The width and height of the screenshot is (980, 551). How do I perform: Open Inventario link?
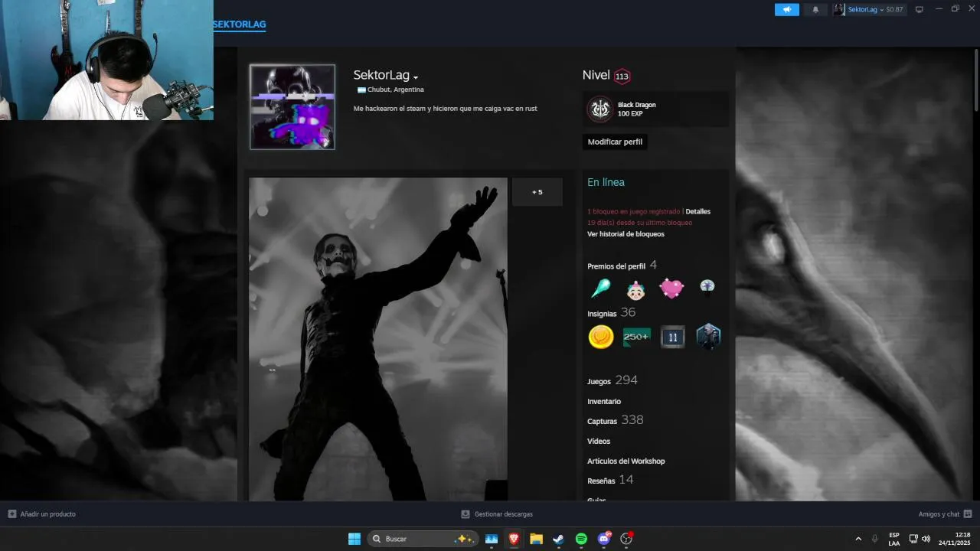point(604,401)
